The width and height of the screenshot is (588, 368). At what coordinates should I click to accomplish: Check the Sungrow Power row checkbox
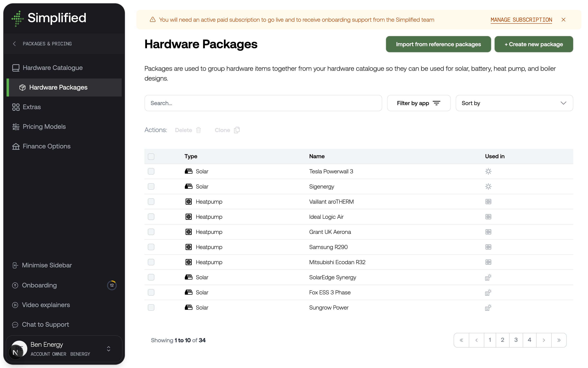(x=151, y=307)
